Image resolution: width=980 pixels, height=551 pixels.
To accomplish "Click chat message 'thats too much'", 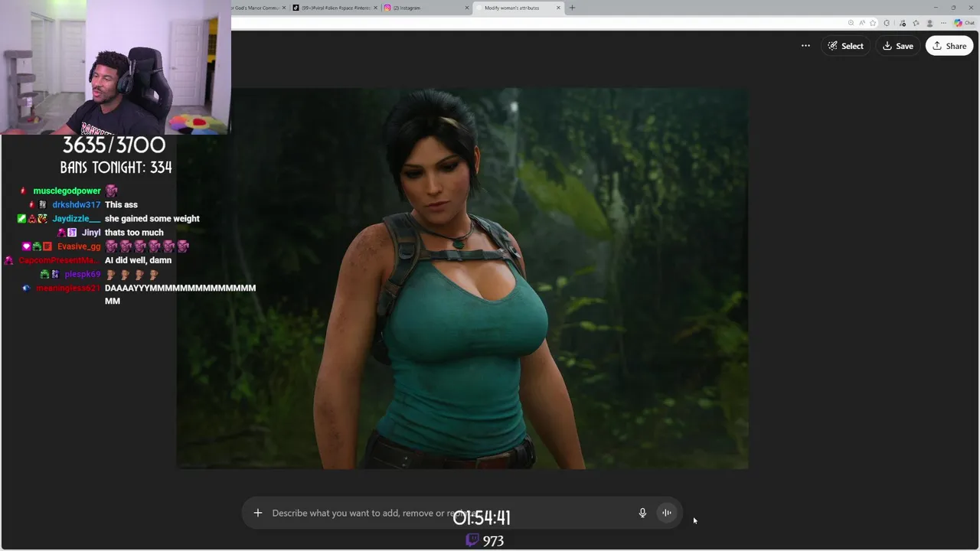I will (x=134, y=232).
